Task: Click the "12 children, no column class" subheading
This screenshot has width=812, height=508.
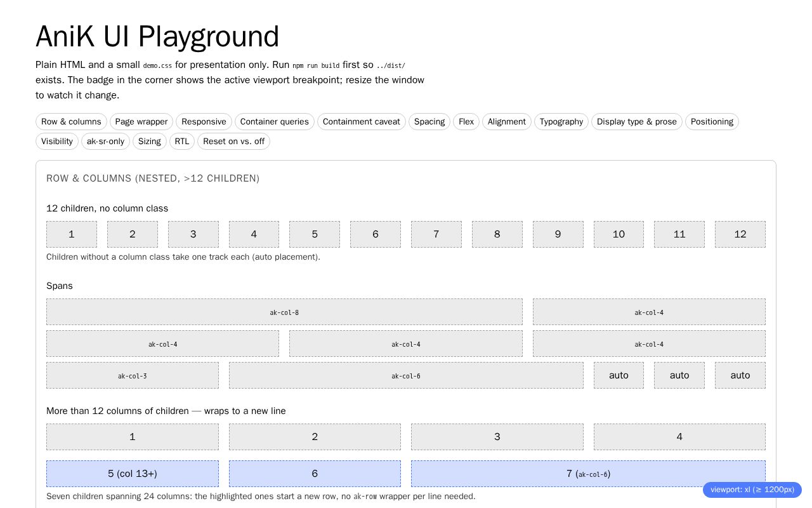Action: point(107,208)
